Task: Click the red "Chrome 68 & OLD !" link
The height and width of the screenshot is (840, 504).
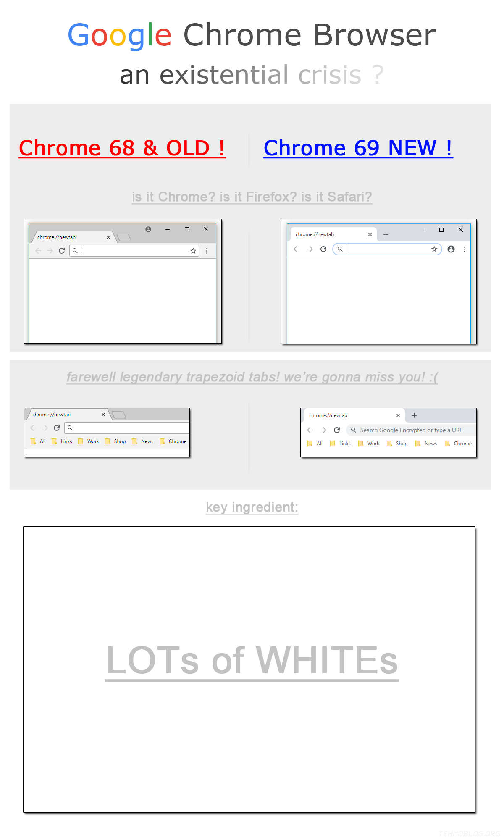Action: (122, 148)
